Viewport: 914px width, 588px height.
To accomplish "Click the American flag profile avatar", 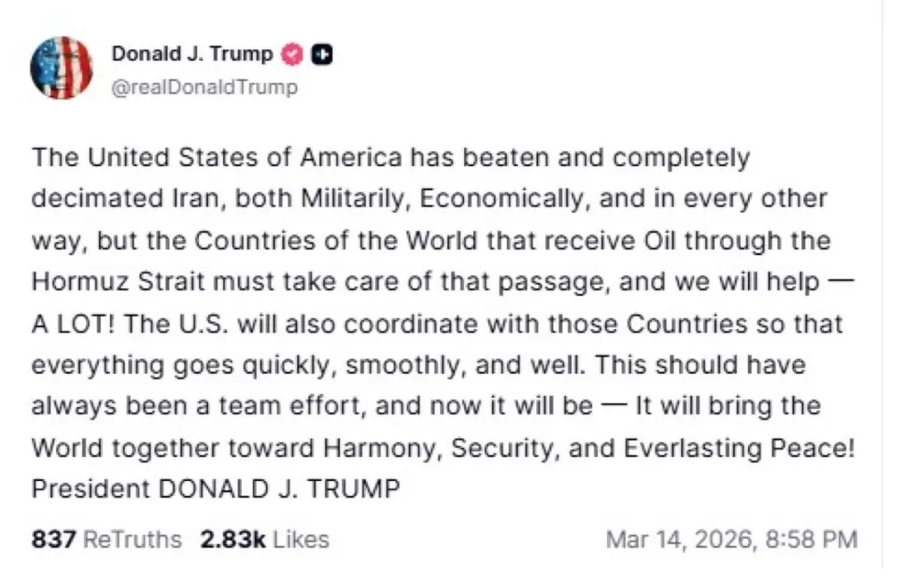I will click(62, 68).
